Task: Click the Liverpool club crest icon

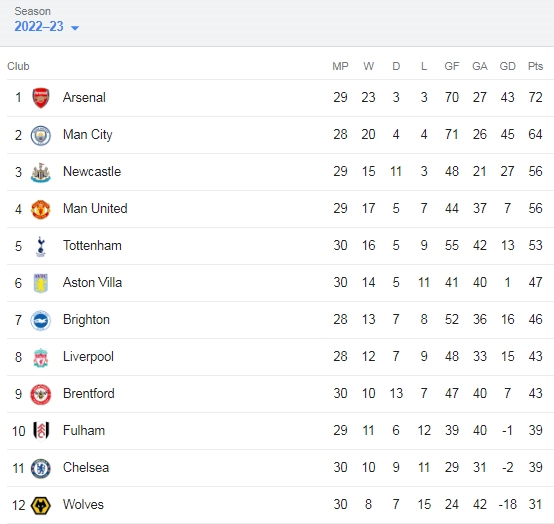Action: [41, 358]
